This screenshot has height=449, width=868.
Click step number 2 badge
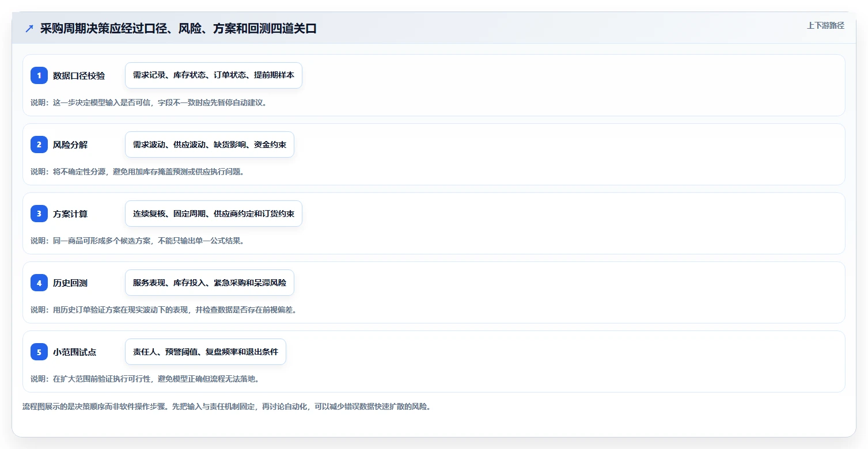(x=39, y=144)
